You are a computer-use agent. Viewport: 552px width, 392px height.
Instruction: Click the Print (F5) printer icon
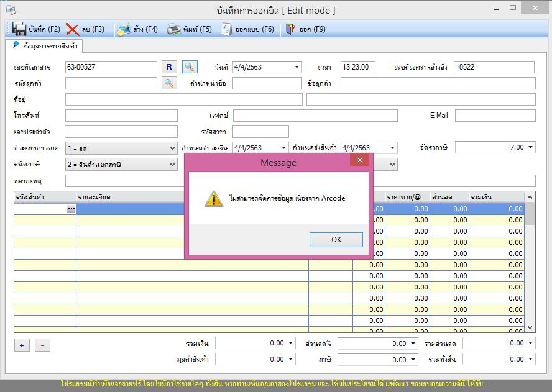(x=173, y=29)
